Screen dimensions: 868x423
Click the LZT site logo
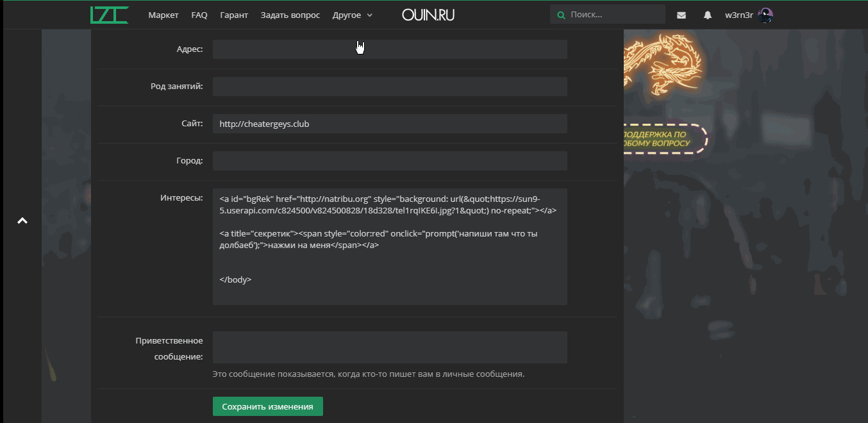click(109, 15)
